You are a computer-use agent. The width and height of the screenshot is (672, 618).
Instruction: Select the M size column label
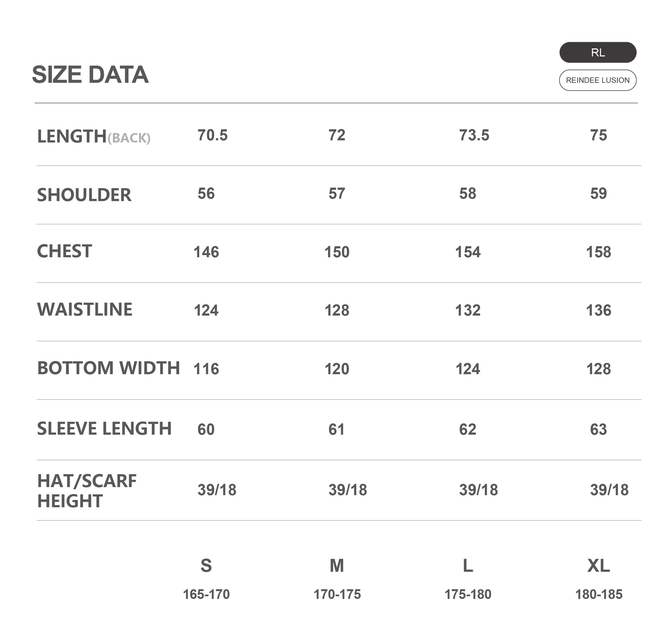click(337, 566)
